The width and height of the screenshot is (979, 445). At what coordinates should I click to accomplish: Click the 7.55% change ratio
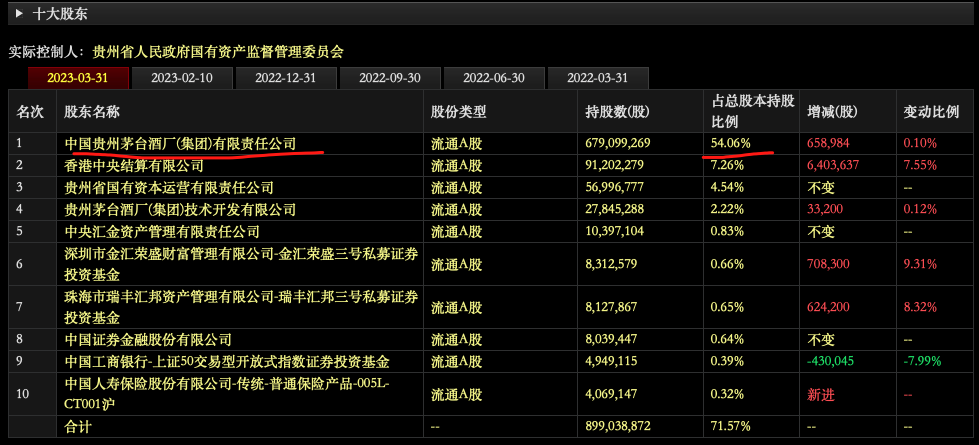tap(920, 165)
